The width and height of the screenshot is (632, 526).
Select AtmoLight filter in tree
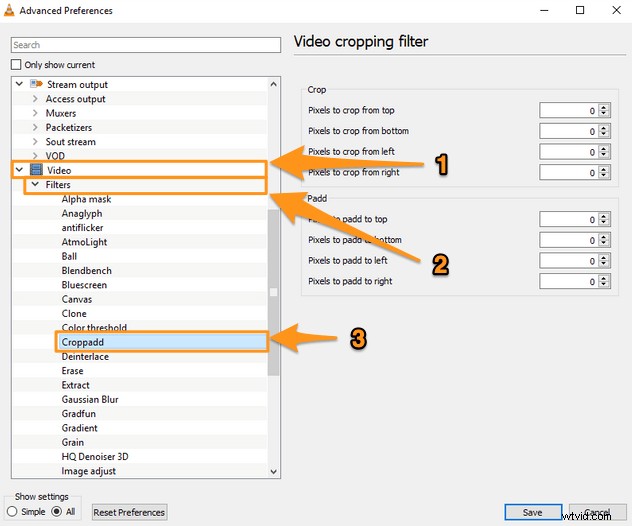click(x=84, y=242)
